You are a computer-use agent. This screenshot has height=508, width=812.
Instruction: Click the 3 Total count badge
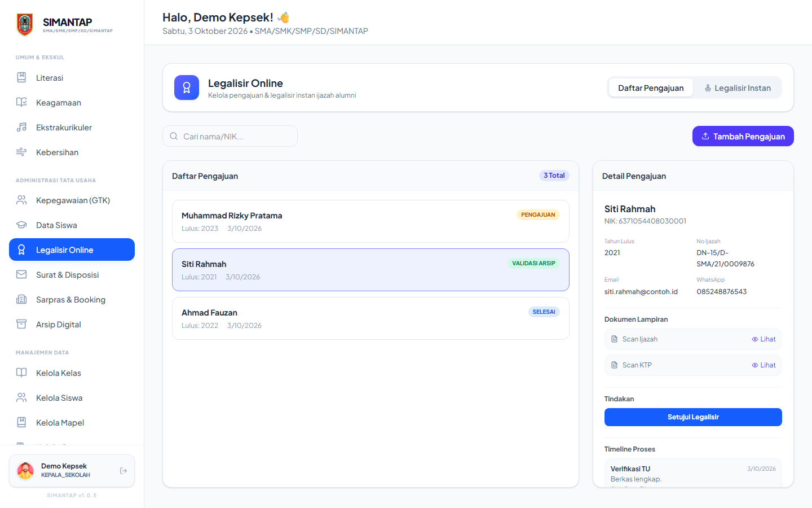pyautogui.click(x=554, y=176)
